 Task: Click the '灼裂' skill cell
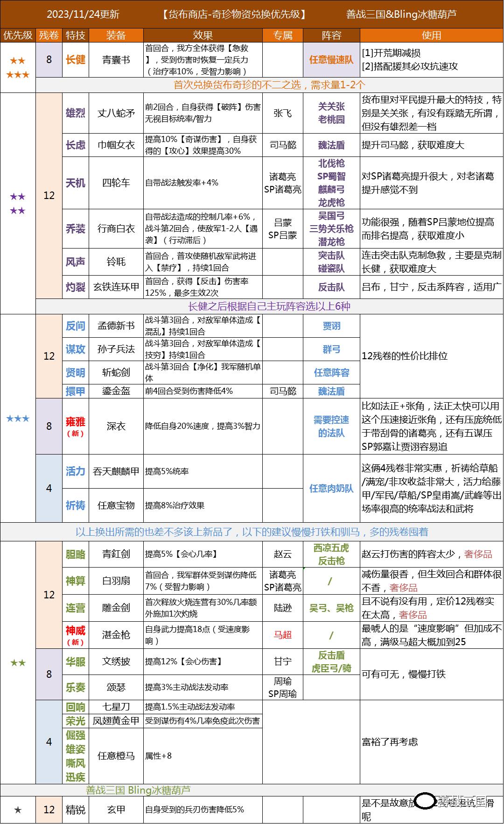pyautogui.click(x=76, y=287)
